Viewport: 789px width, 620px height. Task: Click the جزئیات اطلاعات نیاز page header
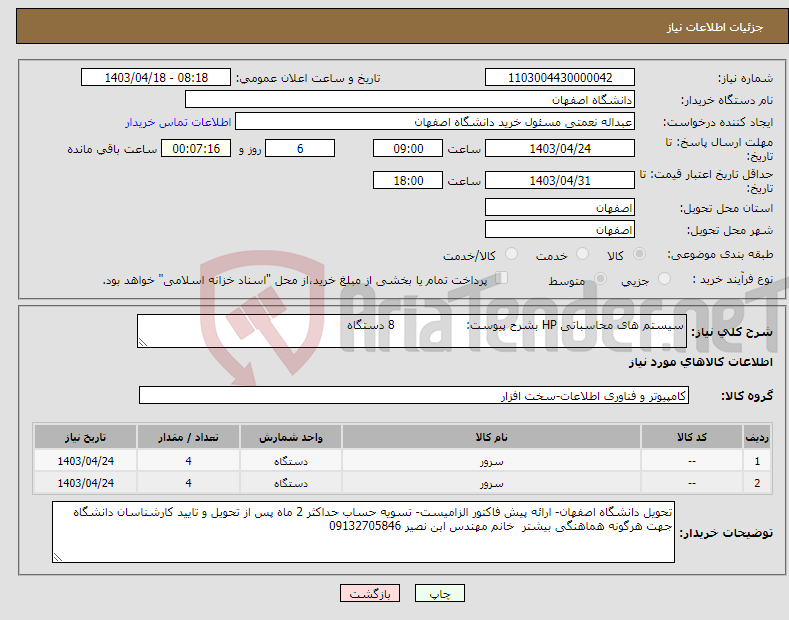tap(715, 27)
